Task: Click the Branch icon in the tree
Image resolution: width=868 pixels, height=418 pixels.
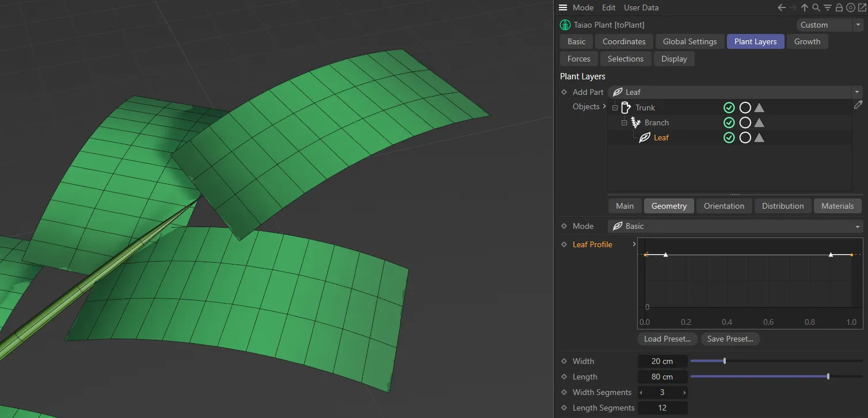Action: (635, 122)
